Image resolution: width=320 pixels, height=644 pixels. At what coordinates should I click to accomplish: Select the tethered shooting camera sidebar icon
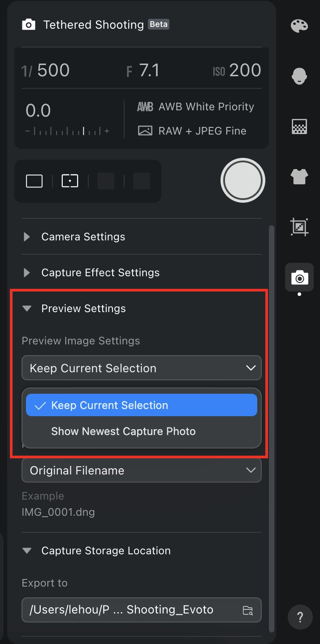pyautogui.click(x=299, y=278)
